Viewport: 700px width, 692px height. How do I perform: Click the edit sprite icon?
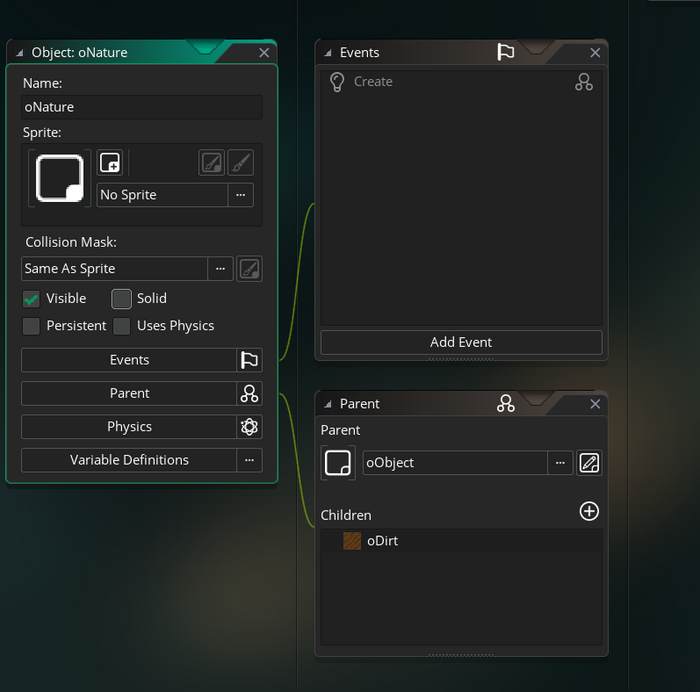(211, 163)
